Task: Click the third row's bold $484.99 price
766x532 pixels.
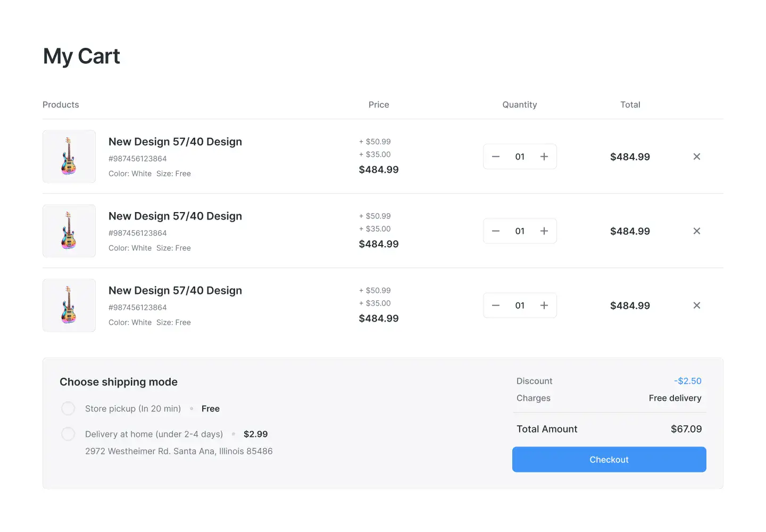Action: pos(379,318)
